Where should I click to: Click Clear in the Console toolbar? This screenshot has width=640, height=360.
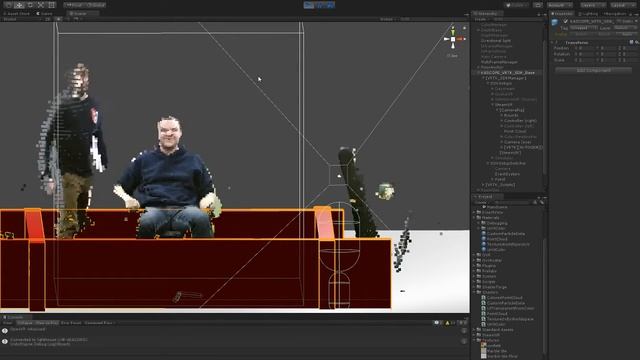tap(8, 323)
